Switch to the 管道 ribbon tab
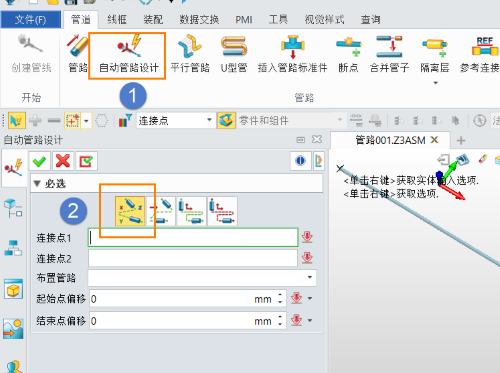This screenshot has width=500, height=373. coord(81,20)
